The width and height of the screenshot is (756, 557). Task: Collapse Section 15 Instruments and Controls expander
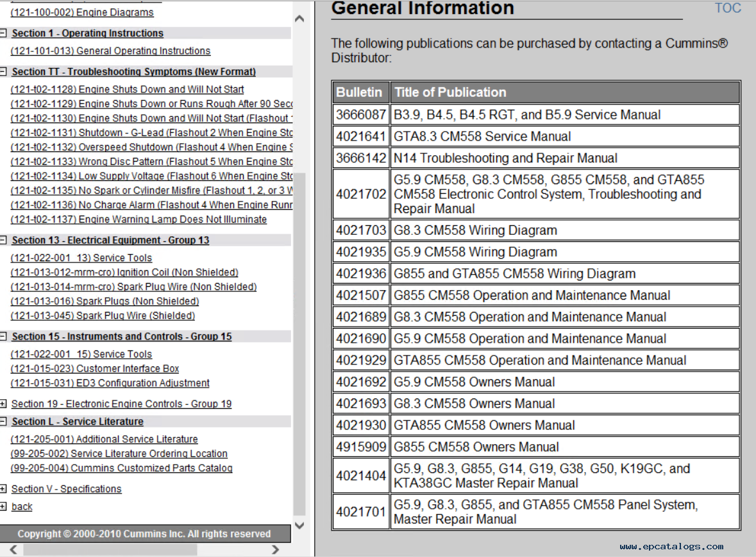click(x=3, y=336)
